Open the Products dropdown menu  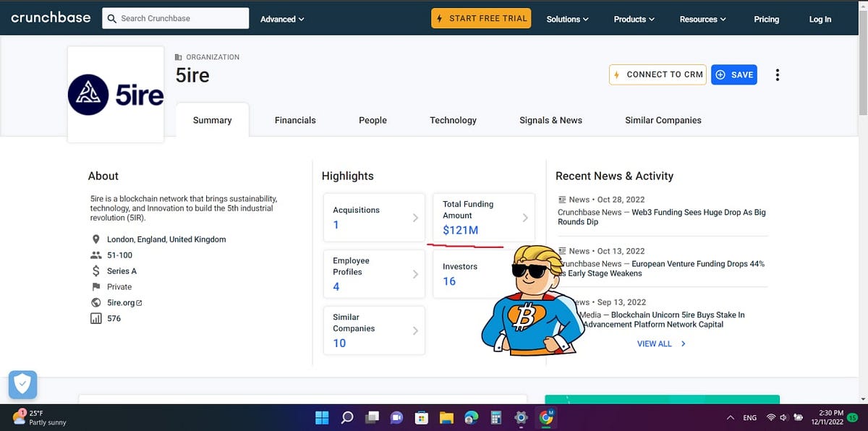634,20
